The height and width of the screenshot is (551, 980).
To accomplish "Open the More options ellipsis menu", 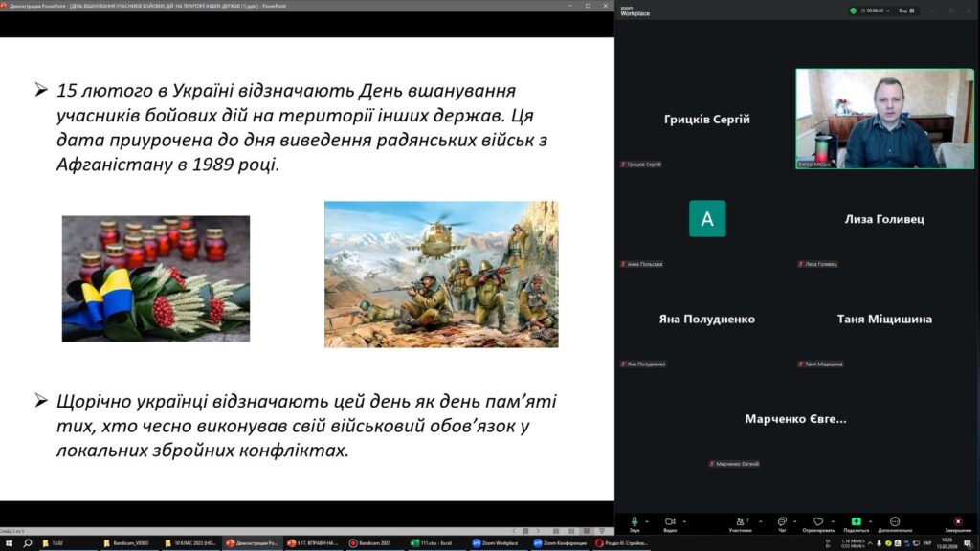I will click(x=895, y=521).
